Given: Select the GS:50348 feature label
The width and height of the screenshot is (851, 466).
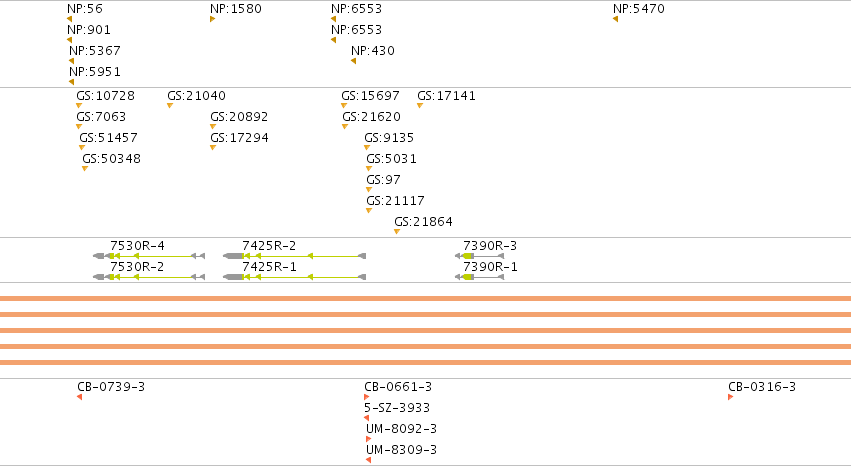Looking at the screenshot, I should 111,159.
